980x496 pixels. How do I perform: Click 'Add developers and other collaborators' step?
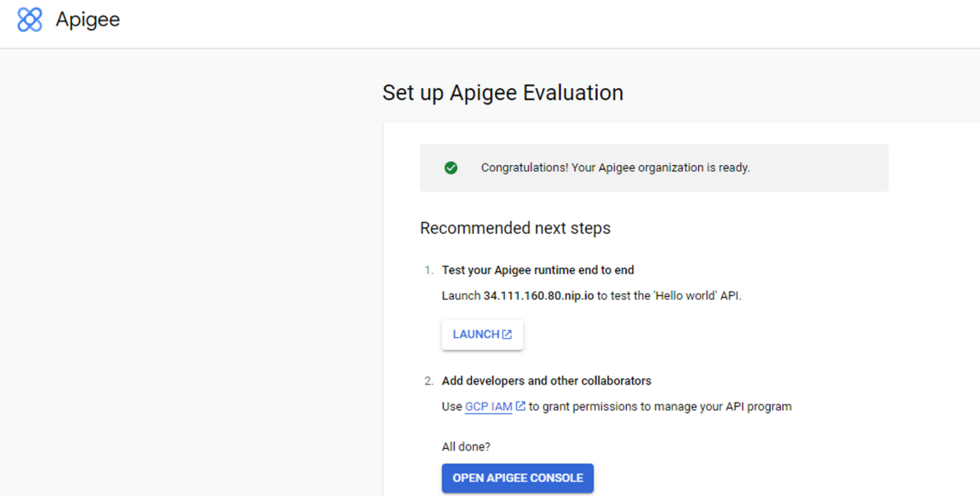pyautogui.click(x=547, y=381)
